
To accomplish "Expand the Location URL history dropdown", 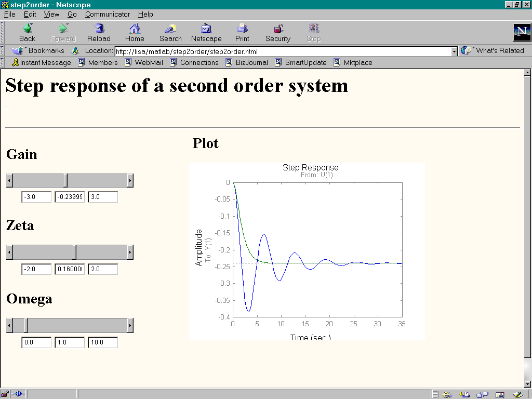I will point(454,51).
